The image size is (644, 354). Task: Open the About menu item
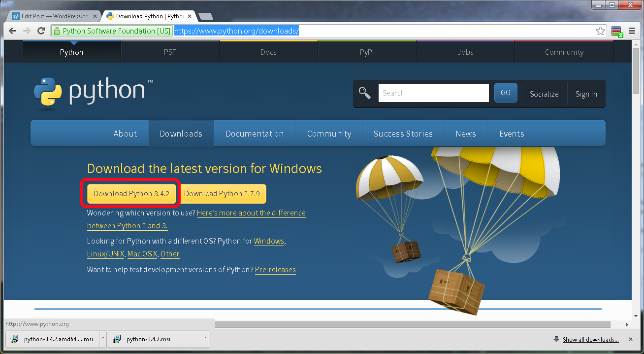[125, 134]
